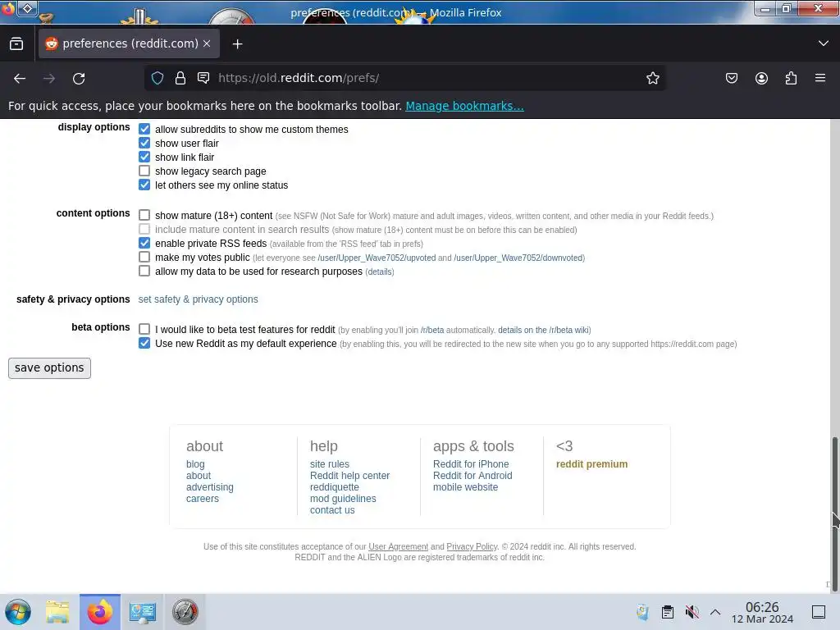Open the blog footer link
This screenshot has height=630, width=840.
(195, 464)
